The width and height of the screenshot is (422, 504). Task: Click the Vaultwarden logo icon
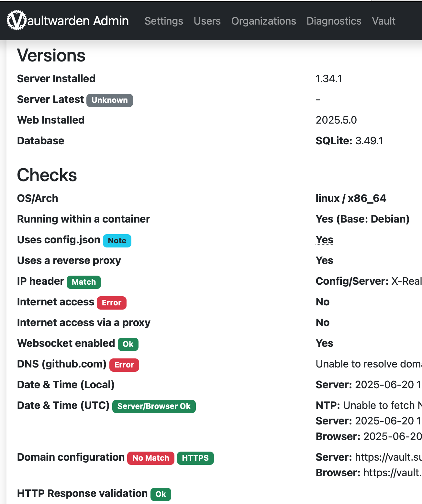[x=17, y=20]
